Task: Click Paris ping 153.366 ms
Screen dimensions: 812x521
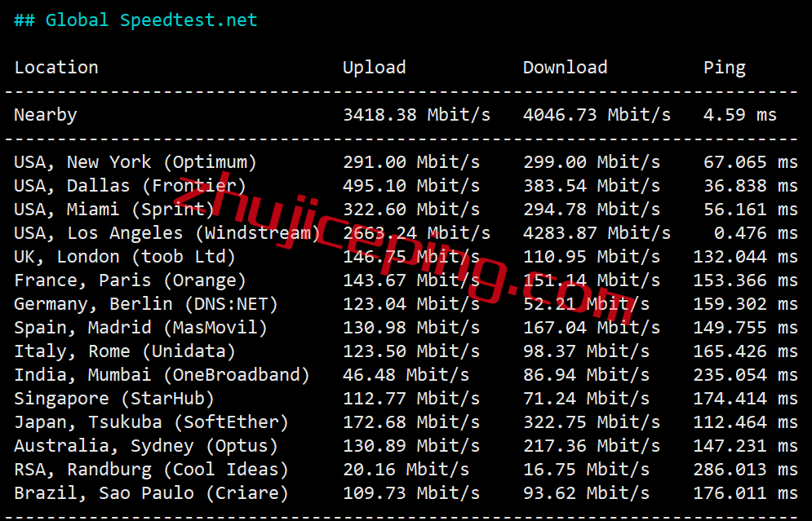Action: point(745,281)
